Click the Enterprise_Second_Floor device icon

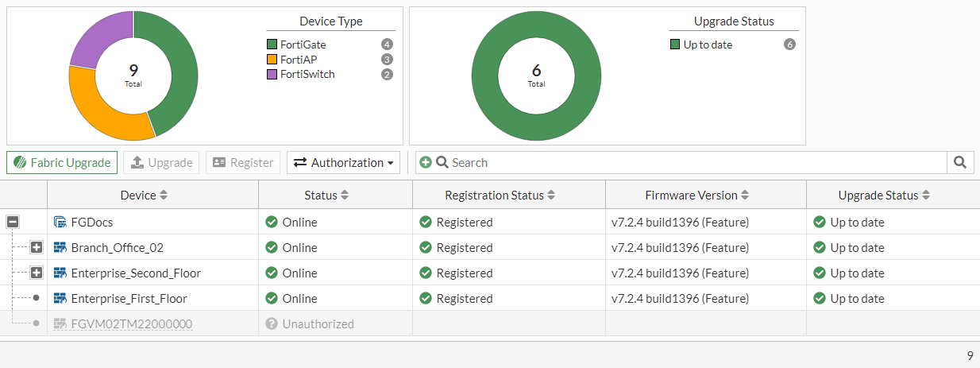click(60, 273)
